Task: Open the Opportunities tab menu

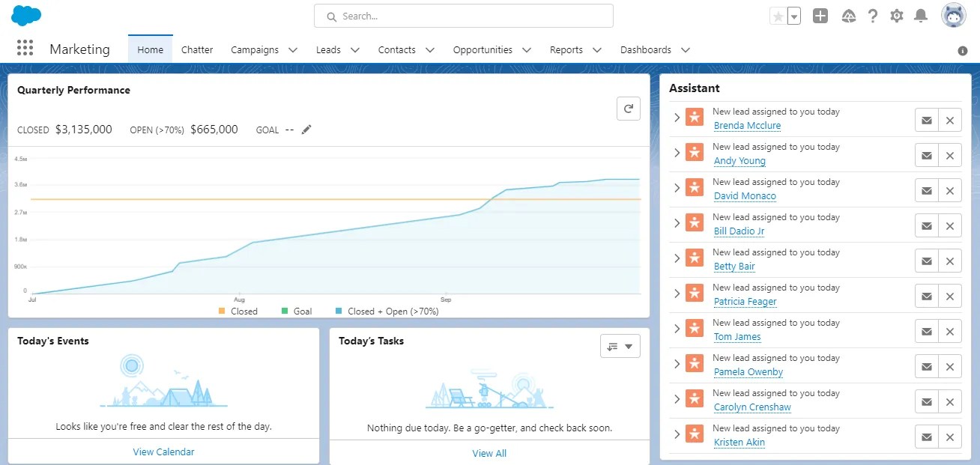Action: pos(526,49)
